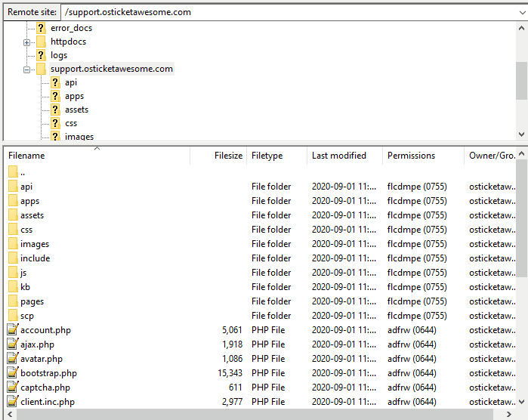Select the assets folder icon in file list
This screenshot has width=528, height=420.
(x=13, y=215)
